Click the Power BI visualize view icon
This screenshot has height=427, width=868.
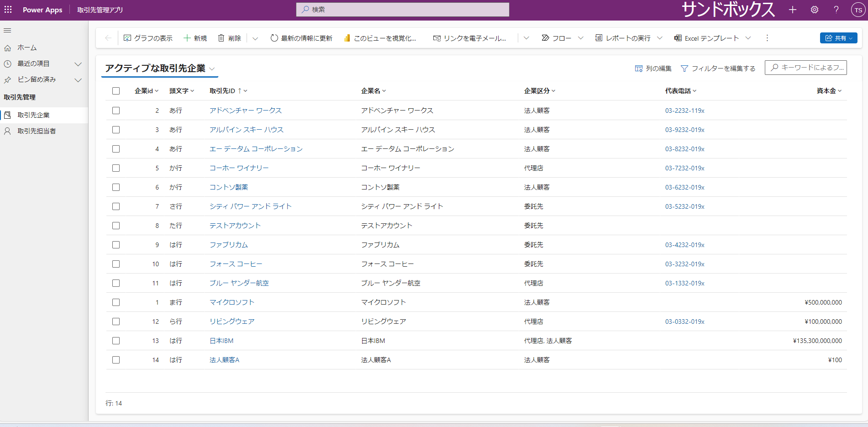click(x=347, y=38)
